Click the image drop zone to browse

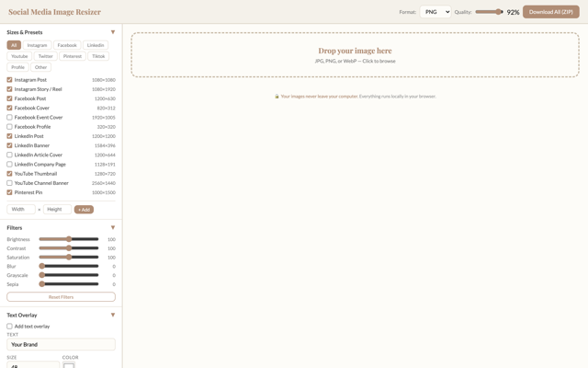pos(355,55)
